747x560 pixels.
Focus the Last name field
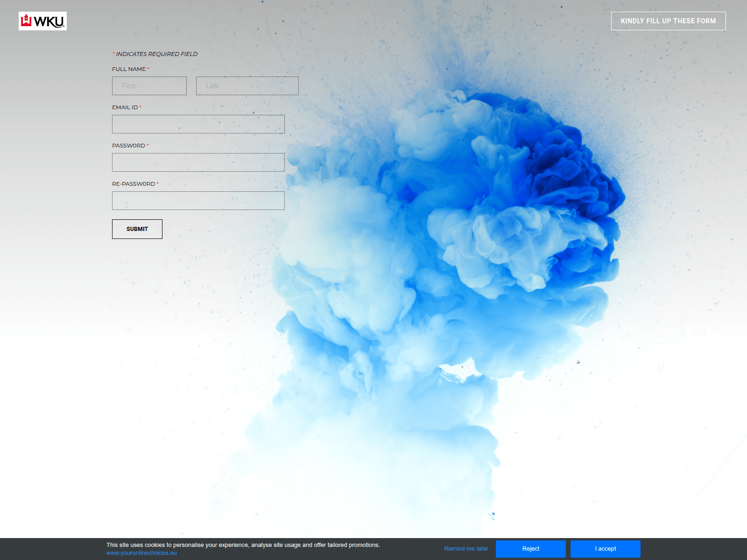point(247,86)
